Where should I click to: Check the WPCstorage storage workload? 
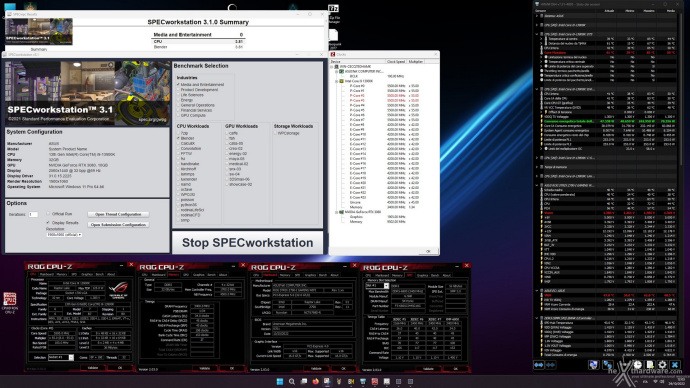point(275,133)
